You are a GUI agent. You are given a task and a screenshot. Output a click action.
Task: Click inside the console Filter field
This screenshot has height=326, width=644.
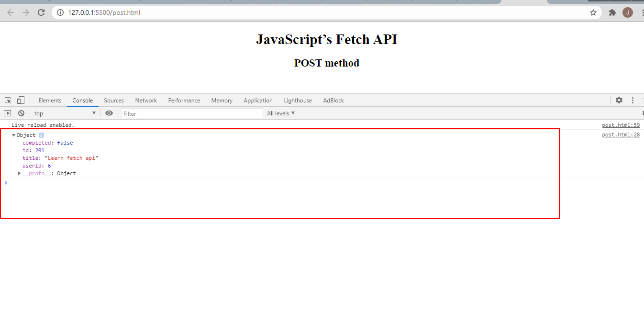pos(191,113)
